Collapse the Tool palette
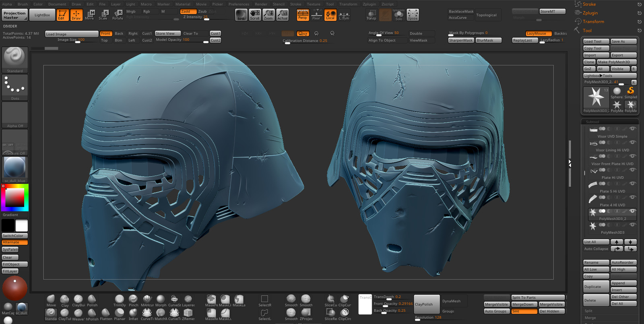 tap(587, 31)
